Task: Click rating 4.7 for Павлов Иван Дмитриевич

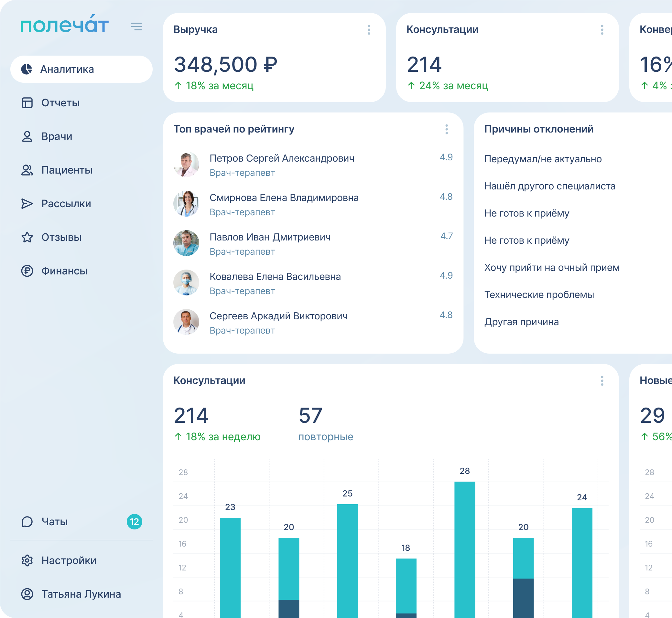Action: (447, 236)
